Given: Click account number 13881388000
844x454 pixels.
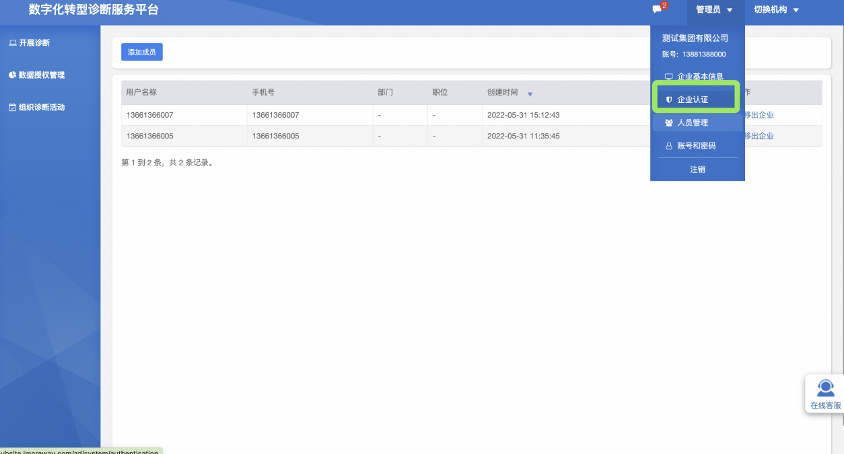Looking at the screenshot, I should 704,54.
